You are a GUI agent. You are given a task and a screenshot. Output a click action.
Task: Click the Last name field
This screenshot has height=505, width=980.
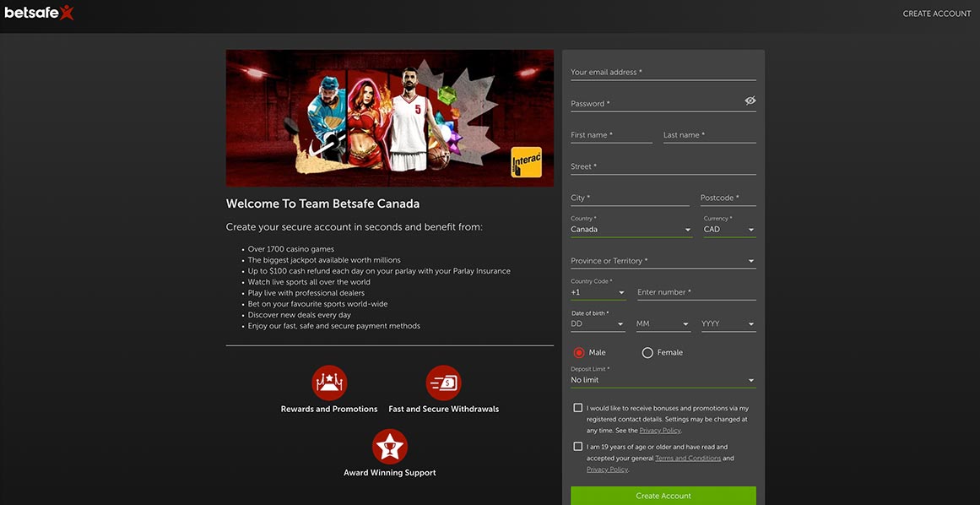(710, 135)
